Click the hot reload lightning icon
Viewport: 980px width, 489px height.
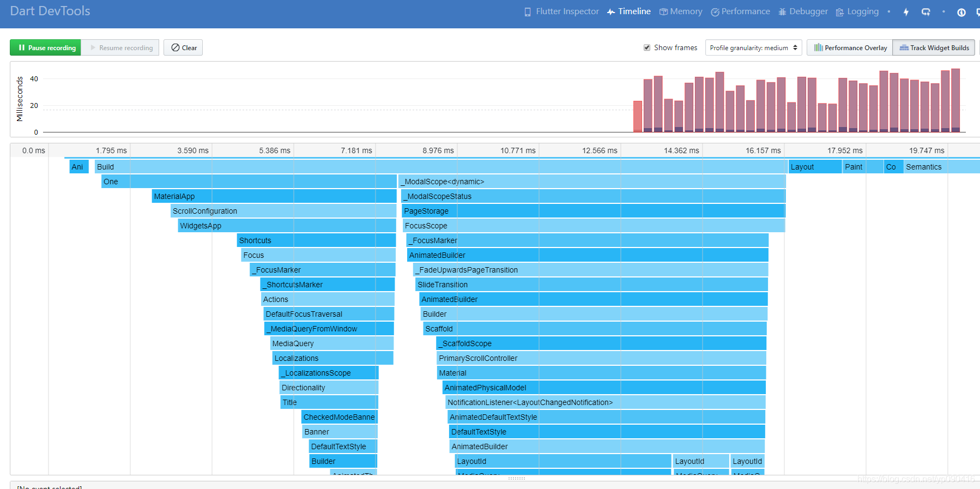click(906, 12)
